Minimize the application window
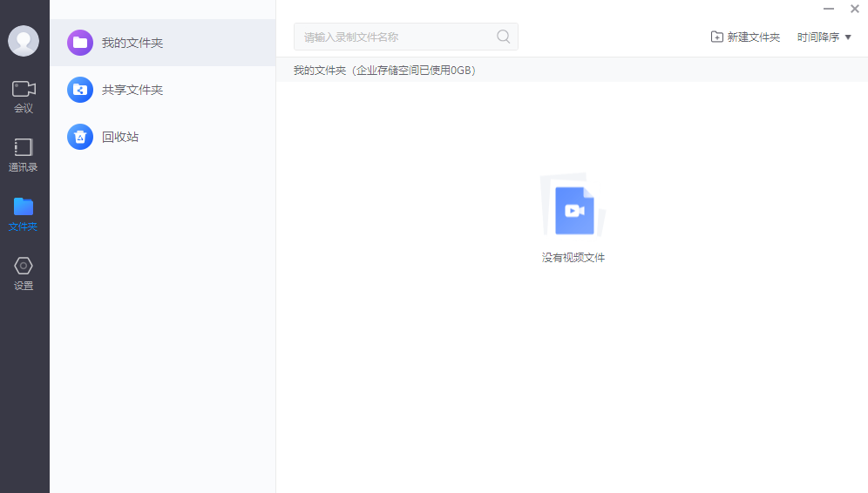Image resolution: width=868 pixels, height=493 pixels. tap(828, 9)
